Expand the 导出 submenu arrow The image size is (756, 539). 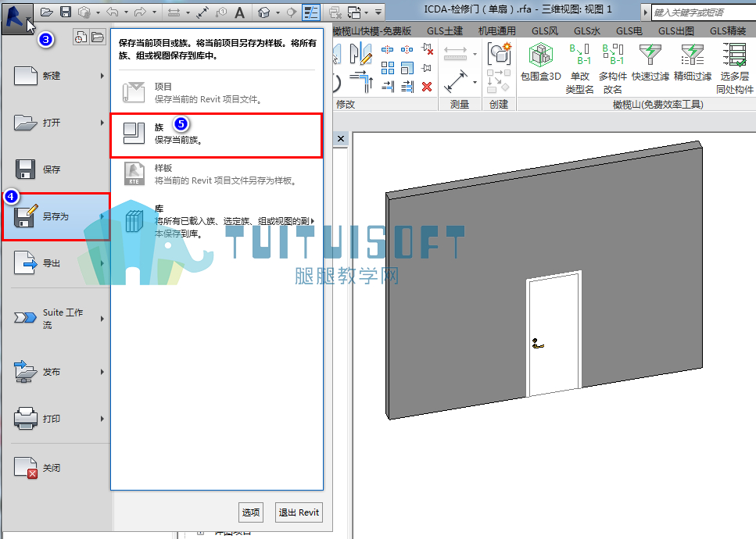tap(102, 263)
